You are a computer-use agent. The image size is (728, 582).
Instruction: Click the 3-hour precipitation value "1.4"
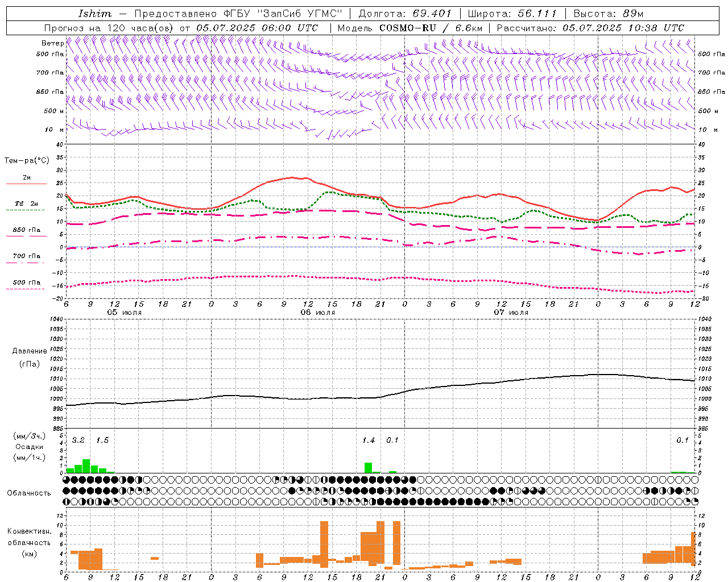[x=369, y=440]
